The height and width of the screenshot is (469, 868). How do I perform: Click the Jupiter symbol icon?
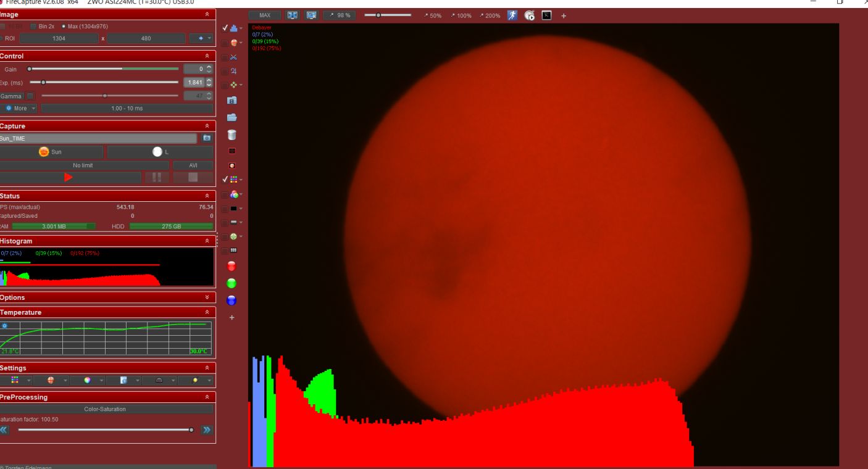[233, 71]
